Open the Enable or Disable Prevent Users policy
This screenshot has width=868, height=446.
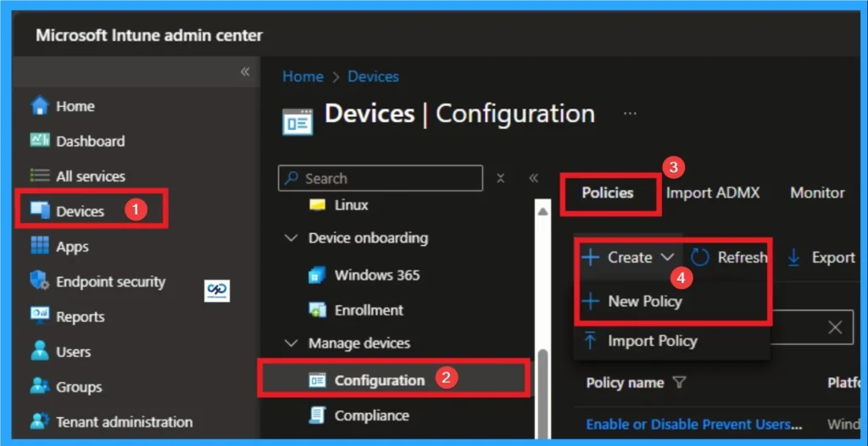693,425
